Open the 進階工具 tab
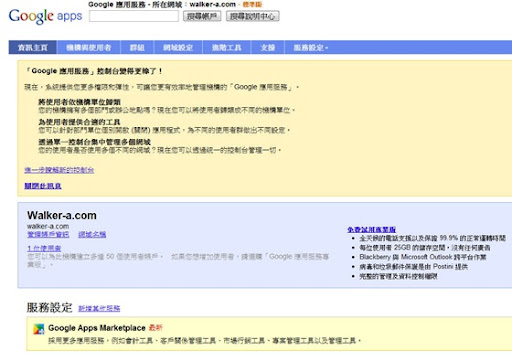Image resolution: width=512 pixels, height=361 pixels. pyautogui.click(x=227, y=47)
